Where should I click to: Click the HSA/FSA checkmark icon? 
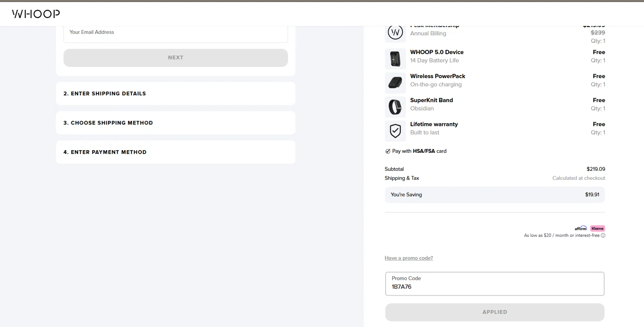(388, 151)
